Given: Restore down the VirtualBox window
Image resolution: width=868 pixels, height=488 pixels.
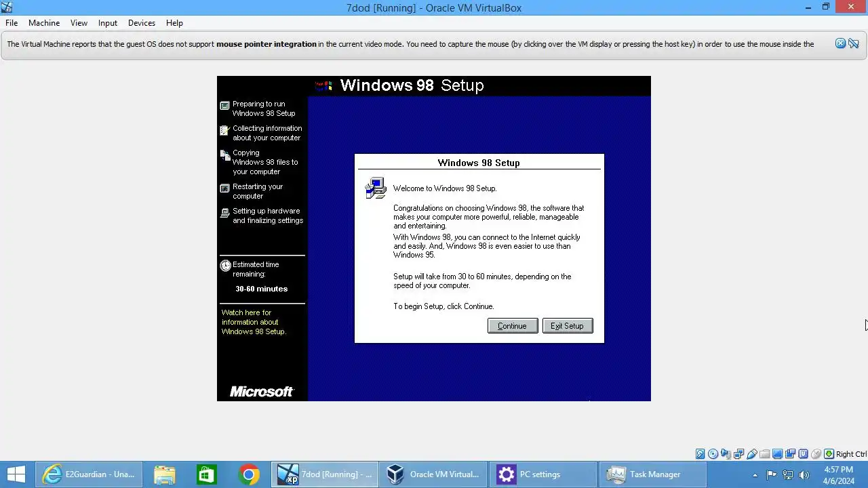Looking at the screenshot, I should [x=826, y=7].
